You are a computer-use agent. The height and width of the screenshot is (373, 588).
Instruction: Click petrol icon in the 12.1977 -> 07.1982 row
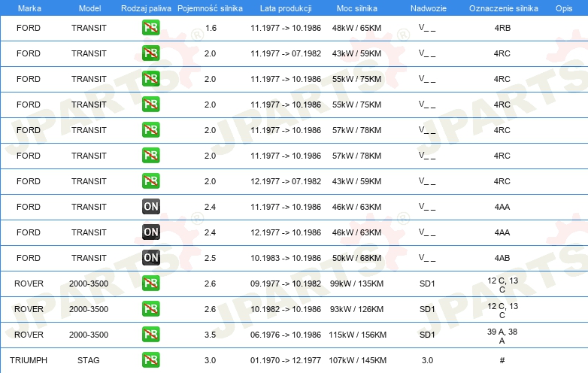point(150,181)
